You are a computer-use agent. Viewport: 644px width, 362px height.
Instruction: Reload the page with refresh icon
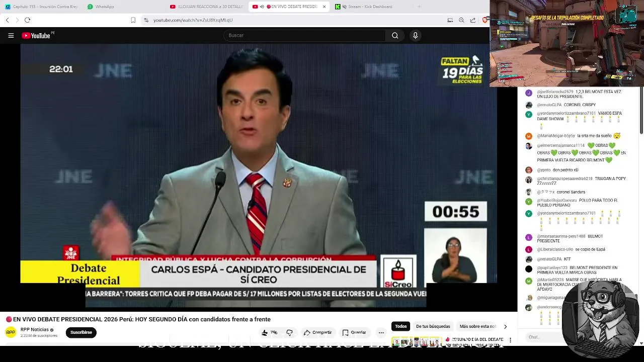(27, 20)
